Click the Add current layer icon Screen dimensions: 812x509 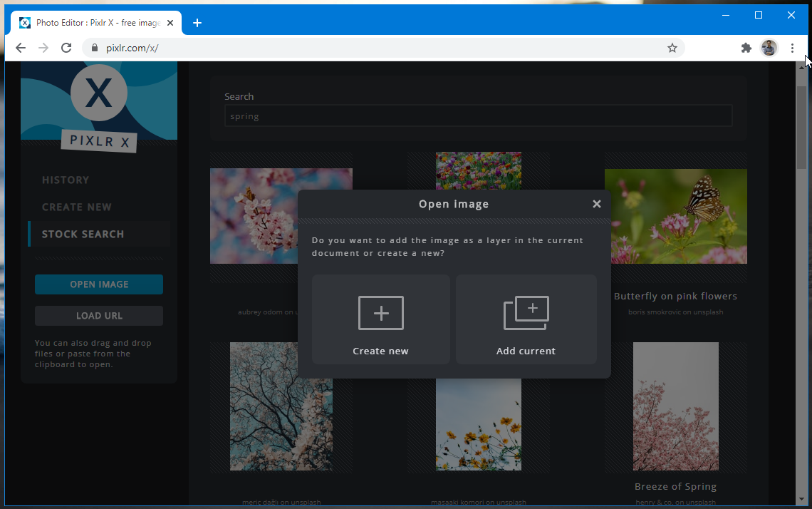tap(526, 314)
